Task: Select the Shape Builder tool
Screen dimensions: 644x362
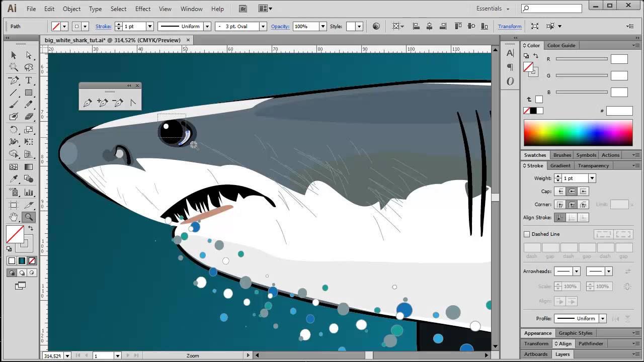Action: [14, 154]
